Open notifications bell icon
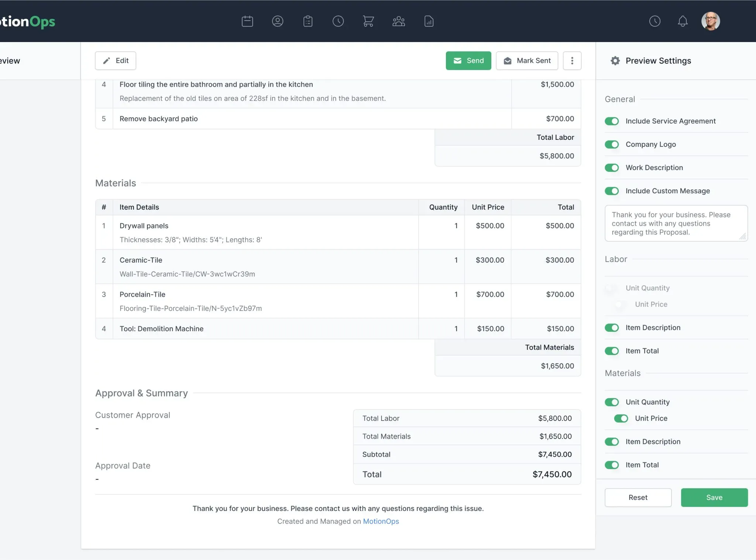Screen dimensions: 756x560 683,21
